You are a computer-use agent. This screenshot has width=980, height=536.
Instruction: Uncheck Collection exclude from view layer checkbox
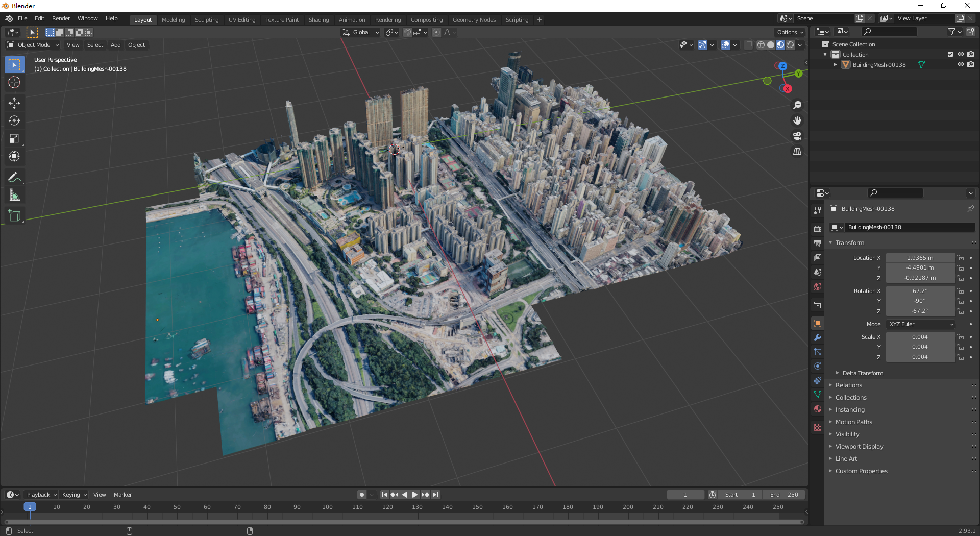pyautogui.click(x=950, y=55)
